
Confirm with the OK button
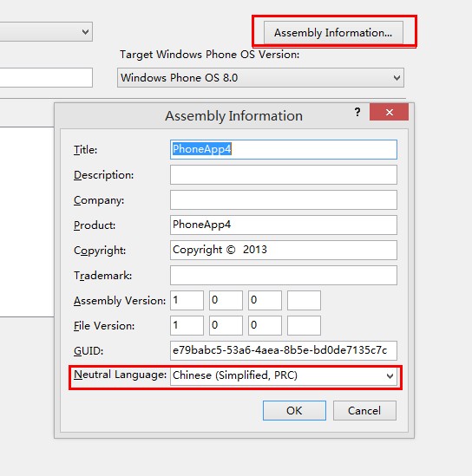pyautogui.click(x=294, y=410)
